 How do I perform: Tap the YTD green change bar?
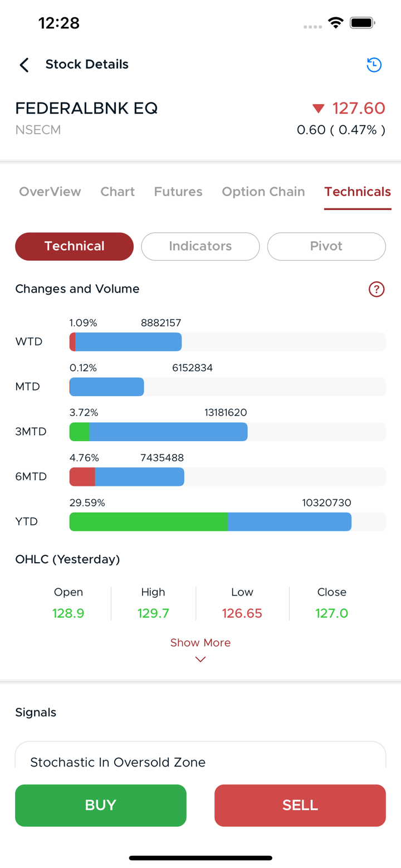coord(148,521)
